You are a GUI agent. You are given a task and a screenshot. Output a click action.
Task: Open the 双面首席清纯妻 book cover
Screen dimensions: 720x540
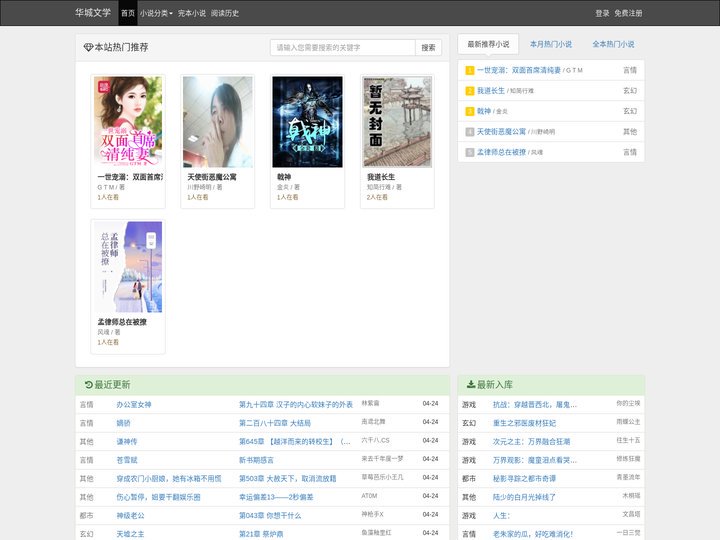tap(128, 122)
